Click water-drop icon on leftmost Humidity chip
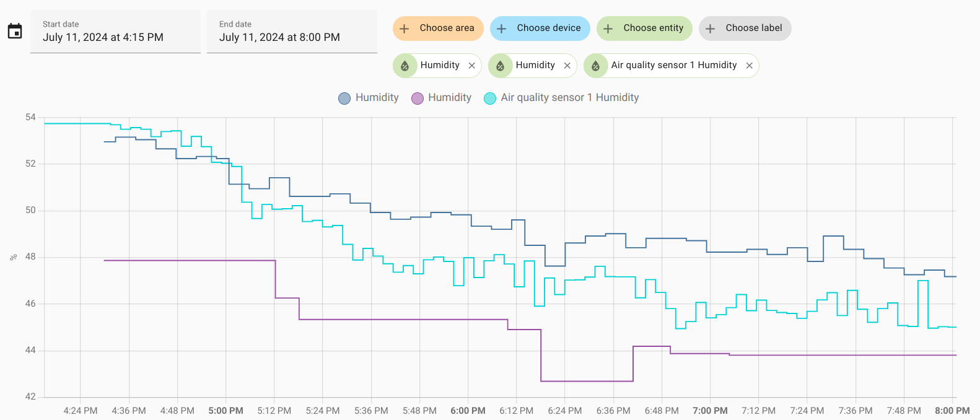 (405, 66)
